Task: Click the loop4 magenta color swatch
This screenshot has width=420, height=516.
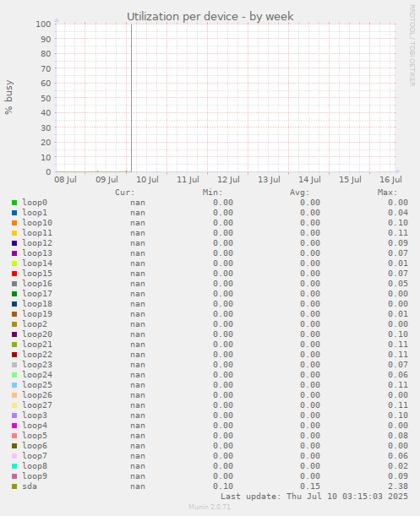Action: coord(14,426)
